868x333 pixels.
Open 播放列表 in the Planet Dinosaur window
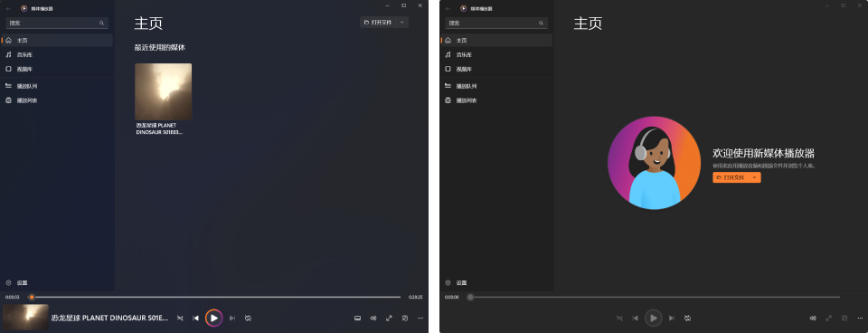coord(57,100)
